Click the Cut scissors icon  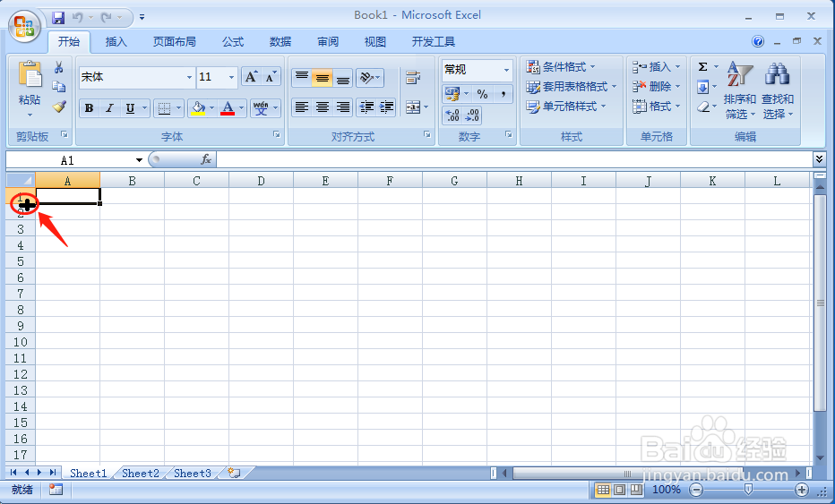[x=58, y=67]
